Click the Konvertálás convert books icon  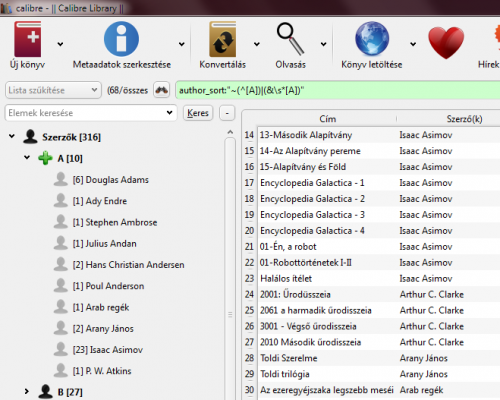coord(223,39)
